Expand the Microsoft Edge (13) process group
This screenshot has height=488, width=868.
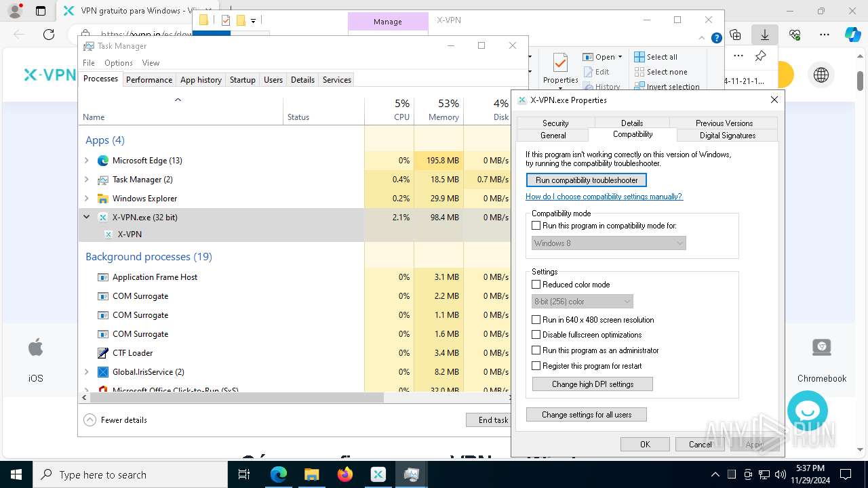86,161
